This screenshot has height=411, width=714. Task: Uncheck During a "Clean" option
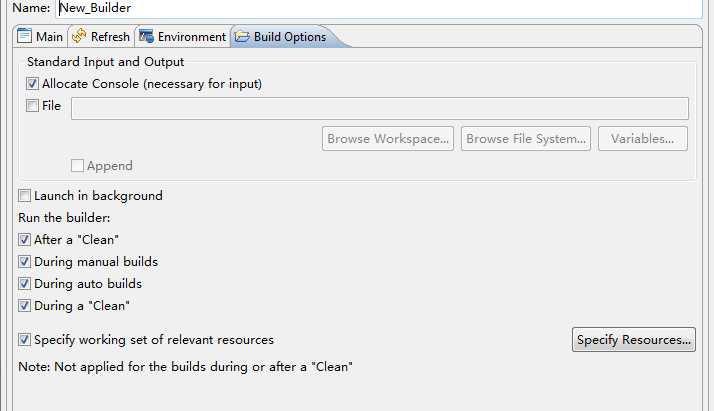[25, 305]
